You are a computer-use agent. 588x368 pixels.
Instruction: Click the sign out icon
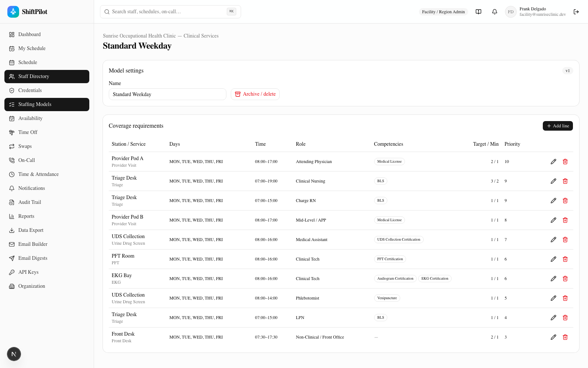point(576,12)
